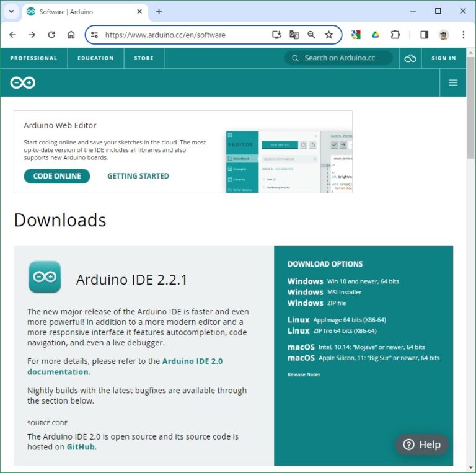Expand the Arduino hamburger navigation menu
Screen dimensions: 476x473
coord(453,82)
